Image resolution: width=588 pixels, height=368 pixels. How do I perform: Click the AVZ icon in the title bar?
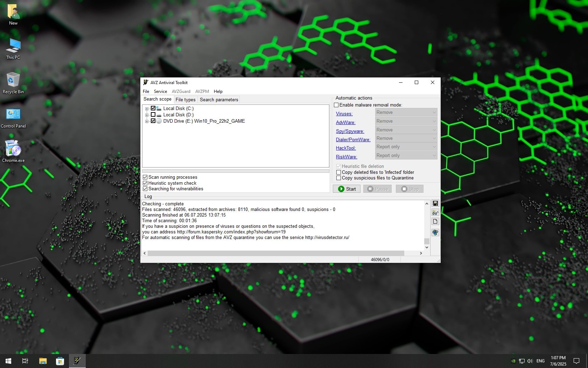[x=146, y=82]
